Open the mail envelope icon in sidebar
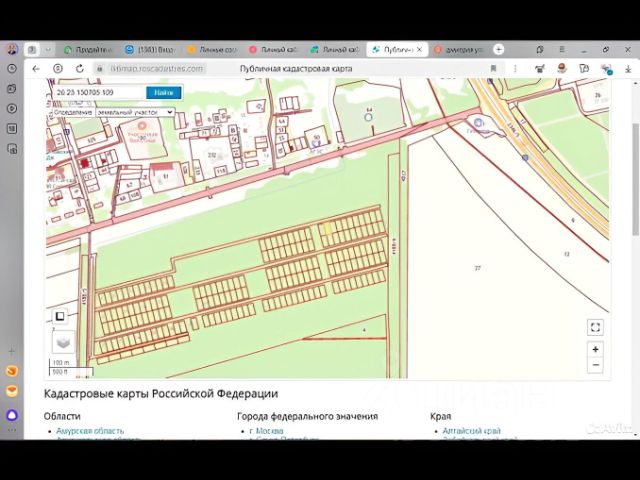 (x=12, y=391)
